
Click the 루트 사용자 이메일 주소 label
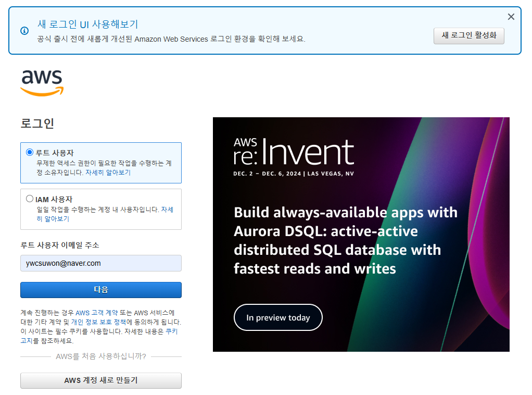[60, 245]
